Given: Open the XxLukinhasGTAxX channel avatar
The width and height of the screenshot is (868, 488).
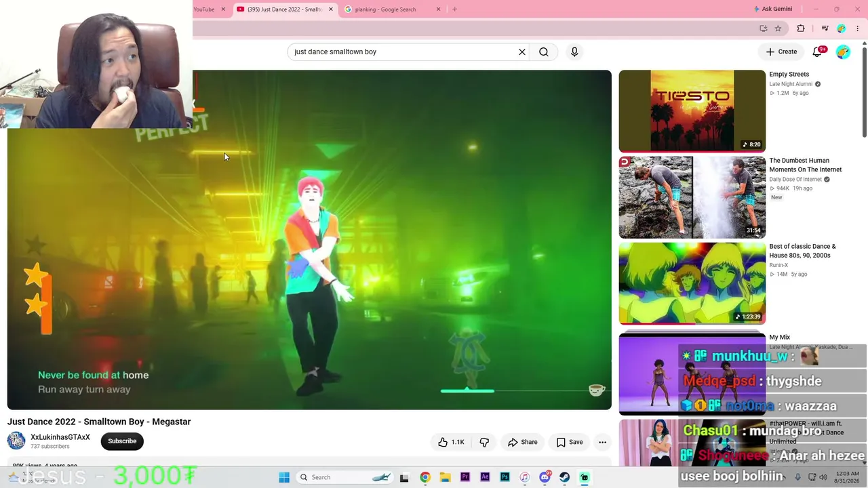Looking at the screenshot, I should point(16,441).
